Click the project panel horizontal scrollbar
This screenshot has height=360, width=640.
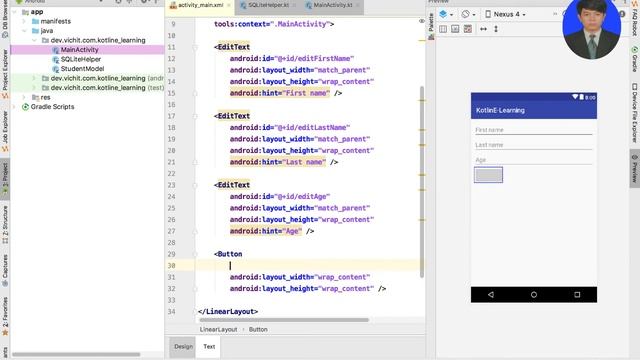point(76,354)
